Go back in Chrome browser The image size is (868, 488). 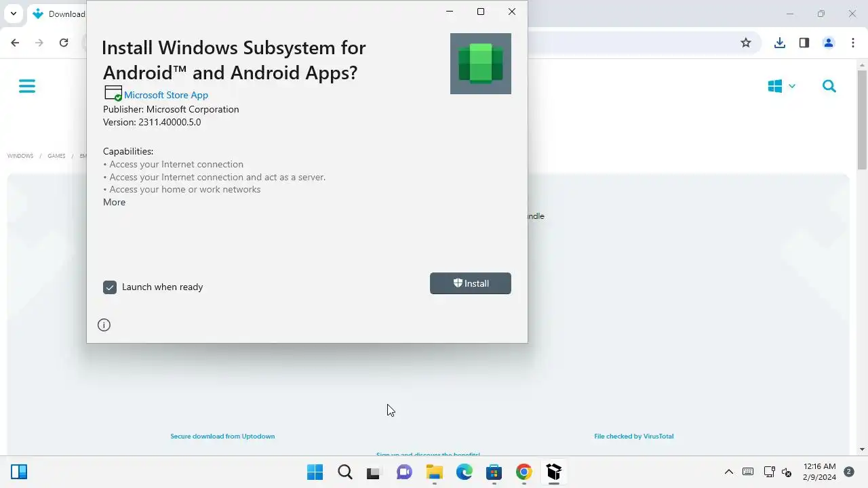15,43
